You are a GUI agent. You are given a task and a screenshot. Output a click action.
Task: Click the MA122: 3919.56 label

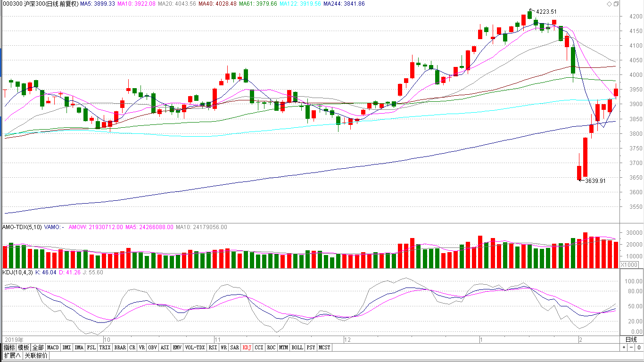pos(300,4)
